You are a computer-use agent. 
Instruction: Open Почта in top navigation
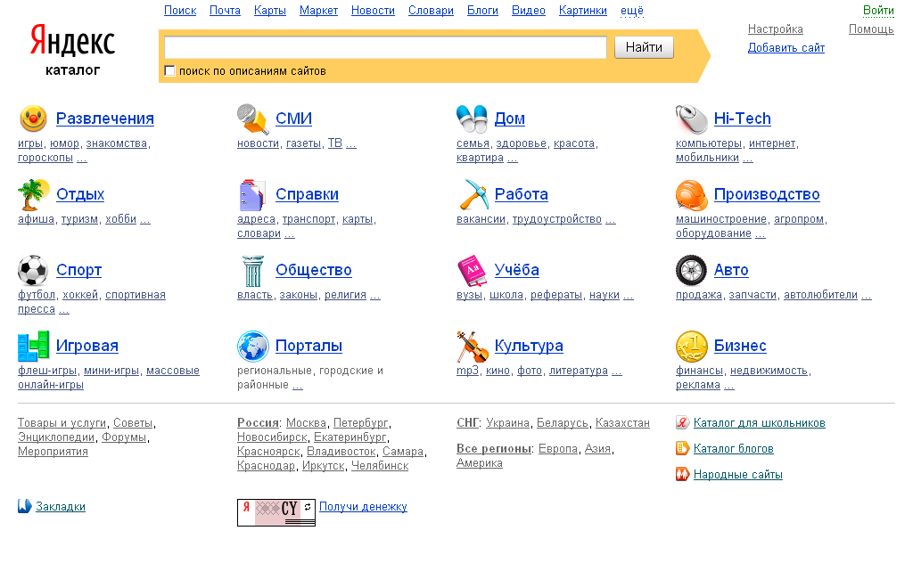[225, 11]
